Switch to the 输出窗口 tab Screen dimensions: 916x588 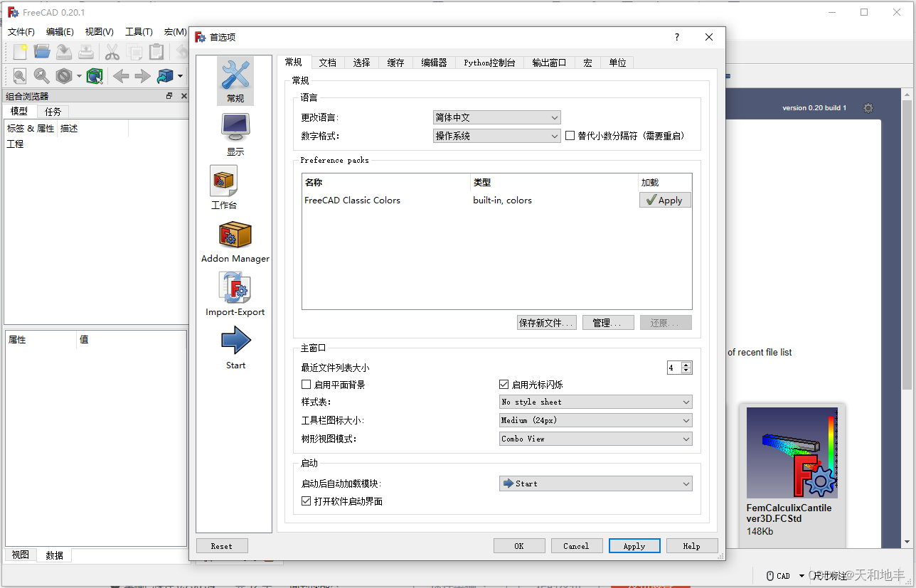(549, 63)
